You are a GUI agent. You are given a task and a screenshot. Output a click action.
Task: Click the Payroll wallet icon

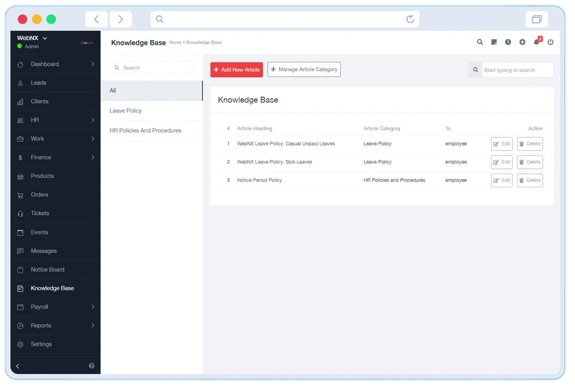(x=20, y=307)
